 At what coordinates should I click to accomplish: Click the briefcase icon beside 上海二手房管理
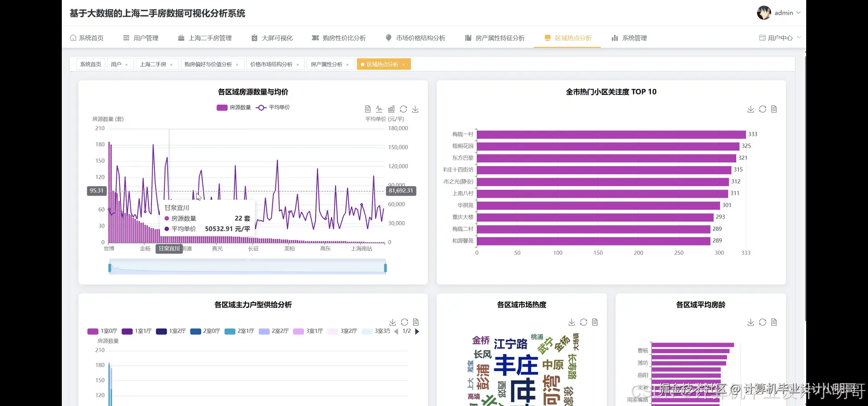181,38
